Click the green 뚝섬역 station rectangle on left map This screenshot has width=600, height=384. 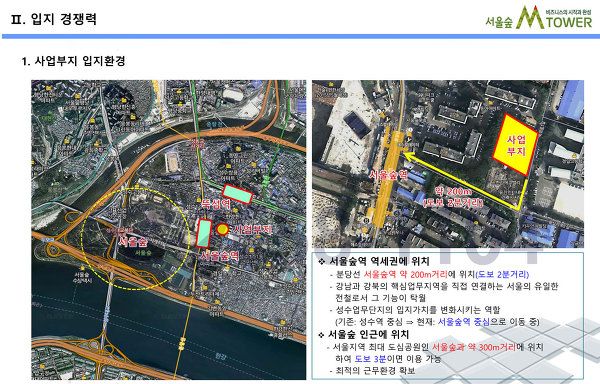pos(237,194)
